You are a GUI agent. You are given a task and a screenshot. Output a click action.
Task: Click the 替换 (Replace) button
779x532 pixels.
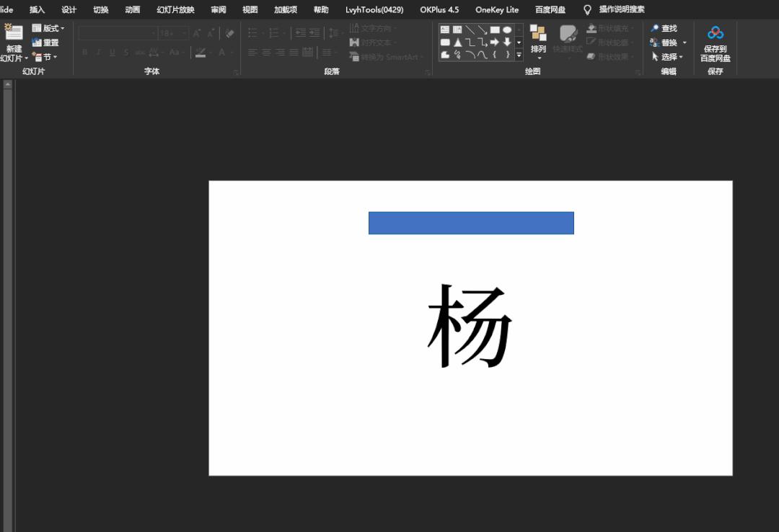coord(667,42)
